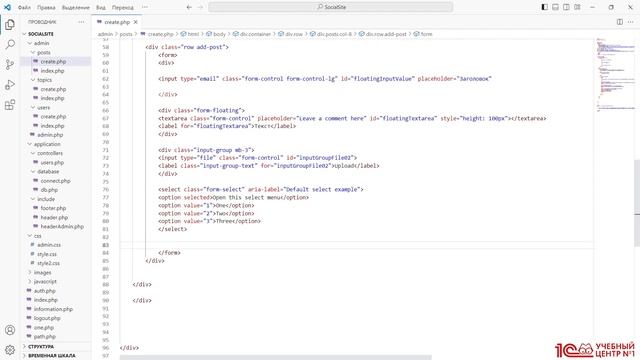This screenshot has width=640, height=360.
Task: Click the VS Code logo icon
Action: (x=7, y=7)
